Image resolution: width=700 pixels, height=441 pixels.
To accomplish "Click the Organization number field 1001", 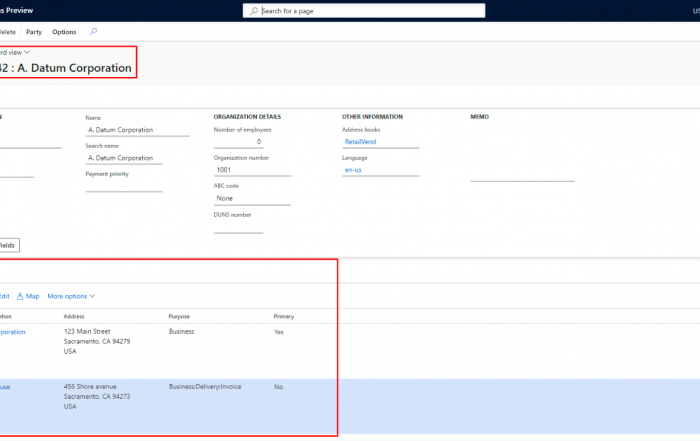I will (252, 170).
